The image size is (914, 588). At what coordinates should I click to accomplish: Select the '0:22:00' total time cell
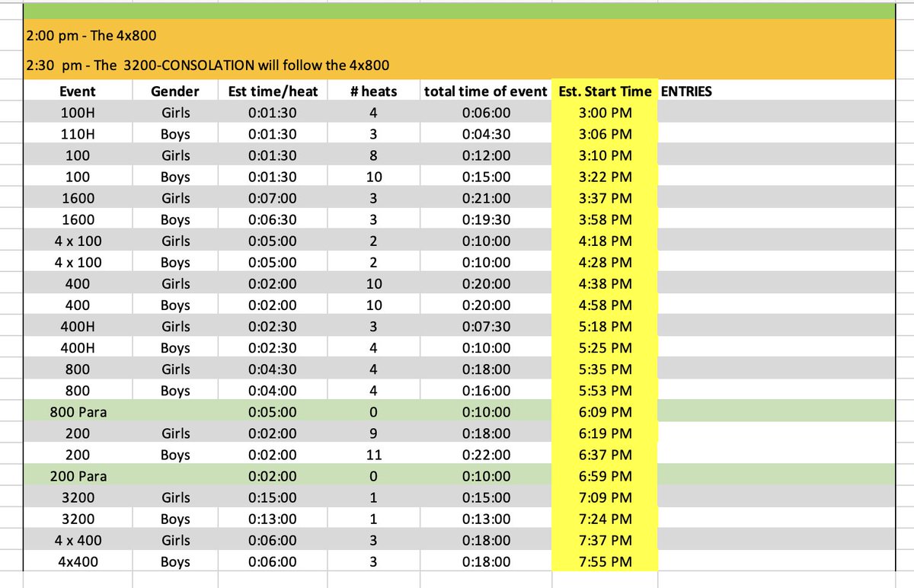[x=486, y=455]
